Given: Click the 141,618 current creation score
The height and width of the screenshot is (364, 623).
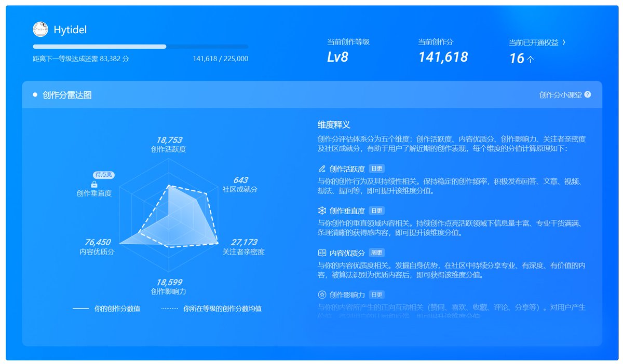Looking at the screenshot, I should 443,57.
